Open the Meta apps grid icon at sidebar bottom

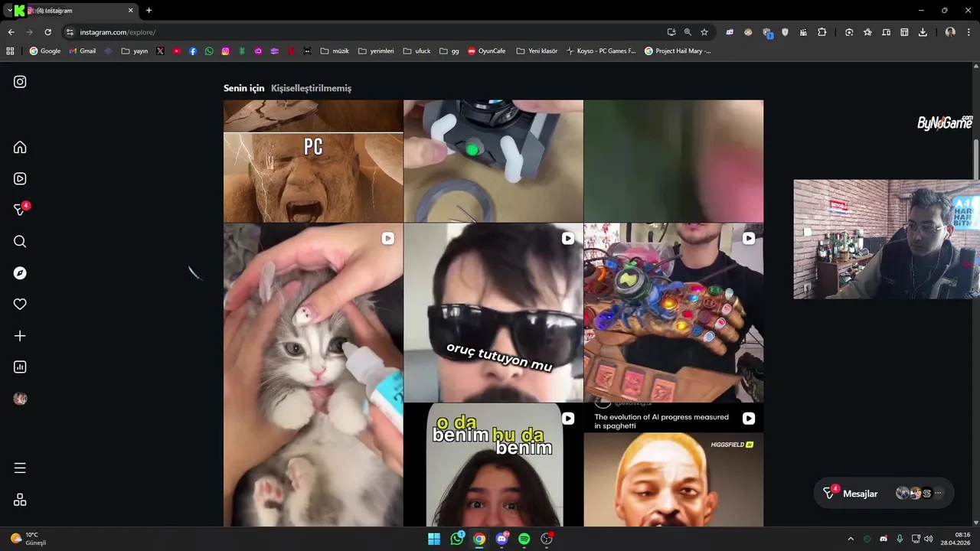[20, 500]
